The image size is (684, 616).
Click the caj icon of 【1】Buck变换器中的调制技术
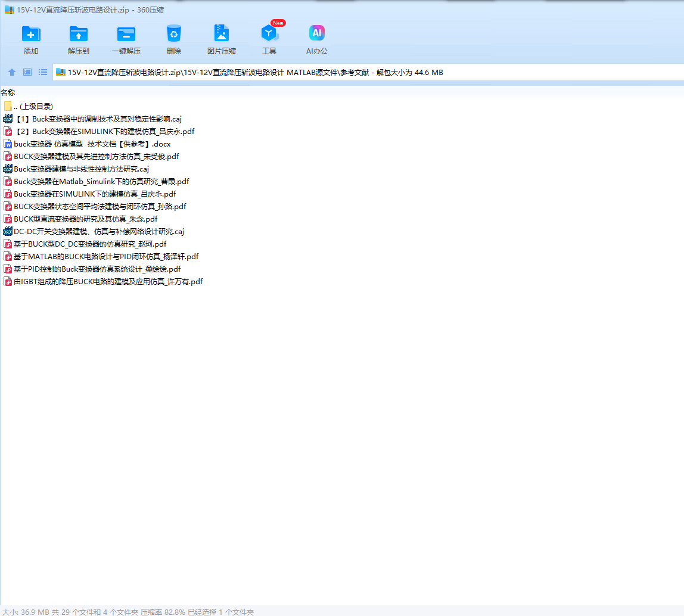[x=8, y=119]
